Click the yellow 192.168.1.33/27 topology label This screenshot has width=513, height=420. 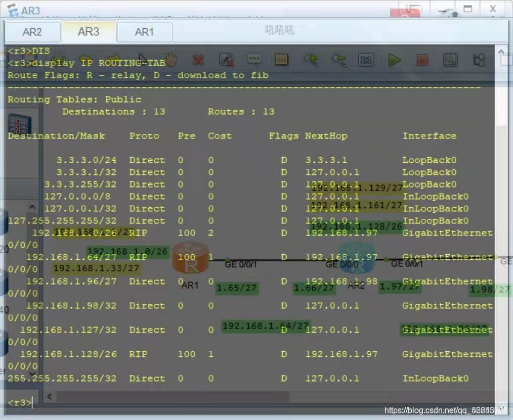(x=96, y=268)
